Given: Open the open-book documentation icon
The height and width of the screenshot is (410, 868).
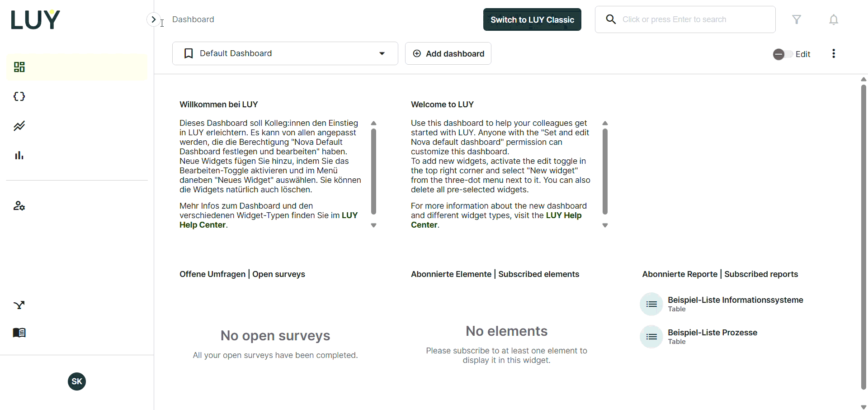Looking at the screenshot, I should pos(19,333).
